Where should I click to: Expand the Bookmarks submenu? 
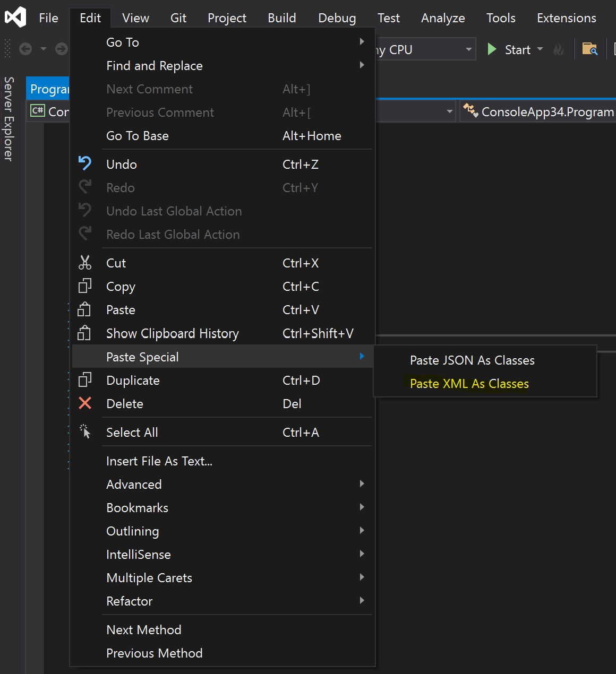[222, 507]
